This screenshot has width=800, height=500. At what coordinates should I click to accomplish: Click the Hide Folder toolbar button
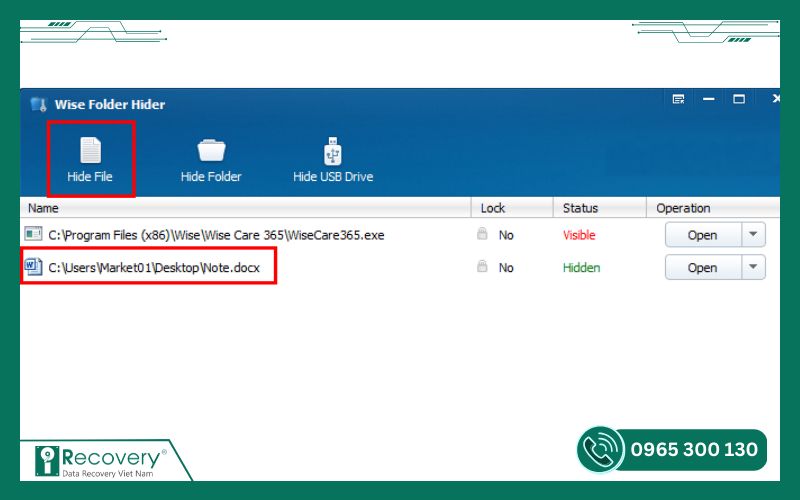(x=211, y=160)
